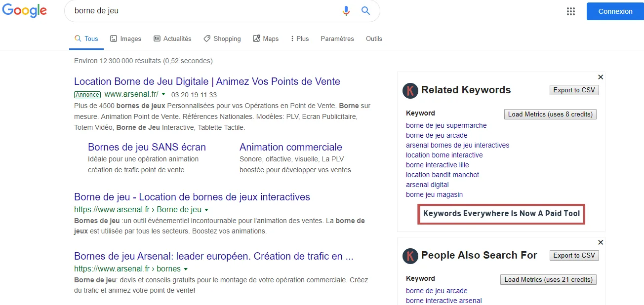Click the ad phone number 03 20 19 11 33
Screen dimensions: 644x305
pyautogui.click(x=194, y=94)
